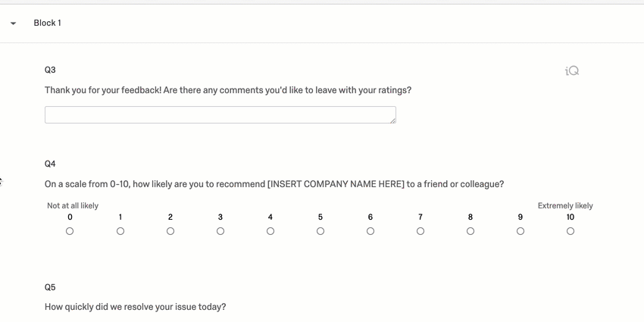Choose rating 7 on the scale
Viewport: 644px width, 322px height.
point(420,231)
